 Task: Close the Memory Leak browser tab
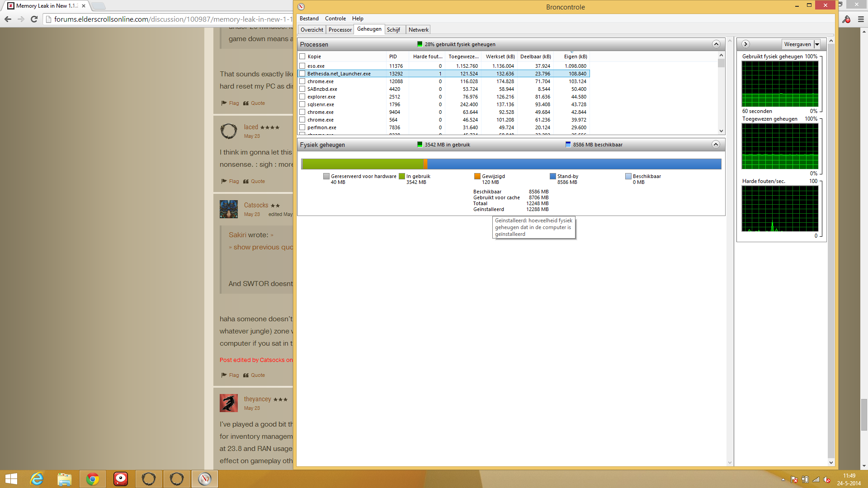coord(84,6)
